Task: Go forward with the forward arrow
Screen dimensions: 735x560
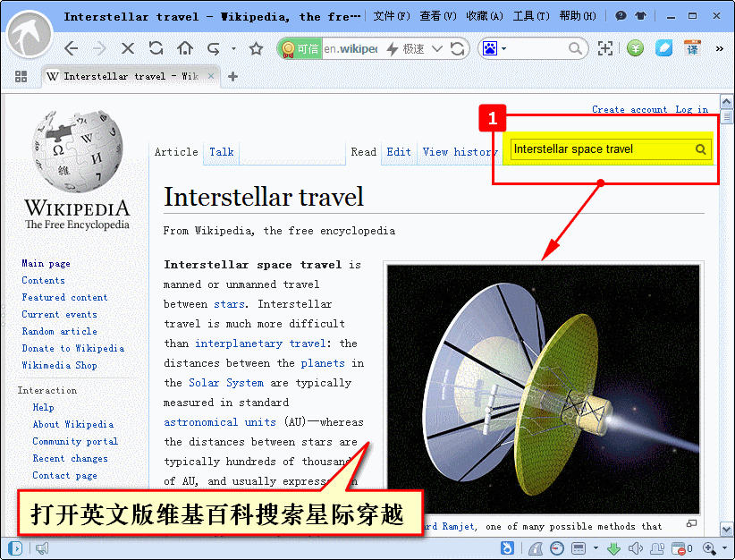Action: click(x=99, y=47)
